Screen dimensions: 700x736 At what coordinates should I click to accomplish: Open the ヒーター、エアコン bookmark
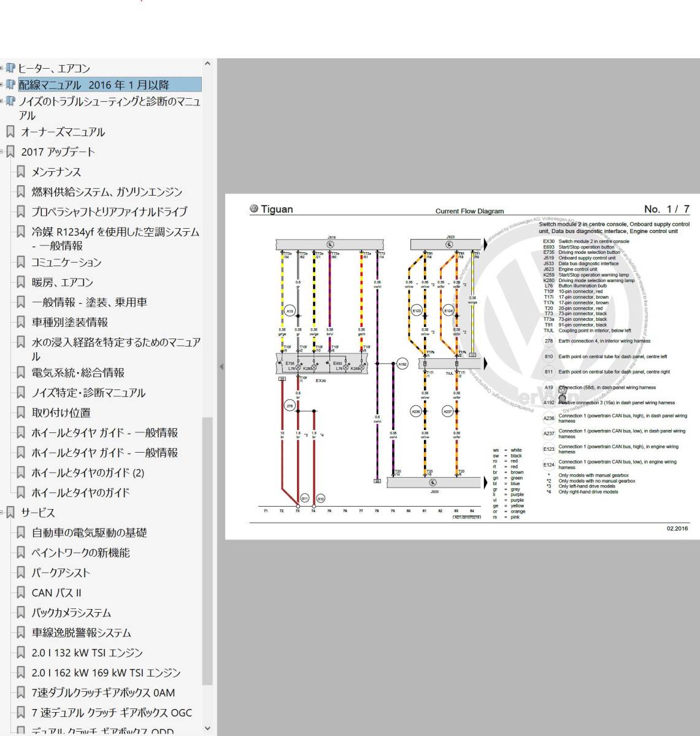pos(54,68)
